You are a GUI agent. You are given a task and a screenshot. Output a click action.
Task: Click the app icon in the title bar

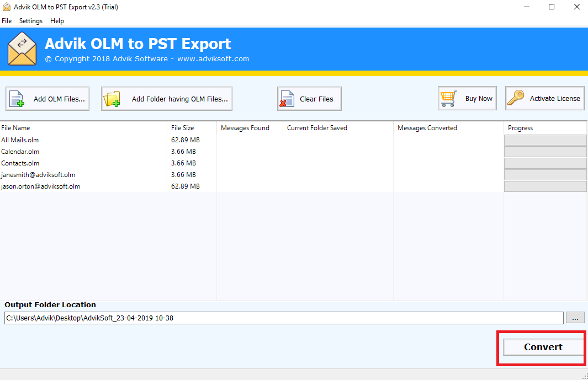[x=7, y=7]
